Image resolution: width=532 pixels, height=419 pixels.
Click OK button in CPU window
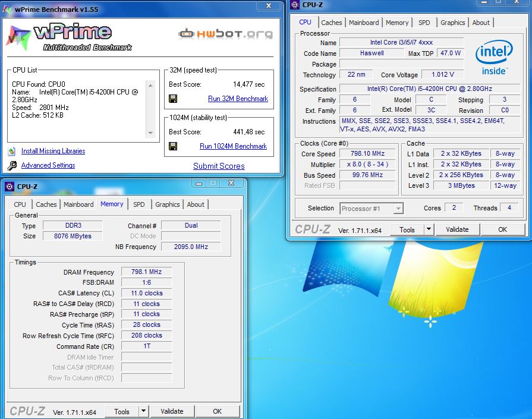click(x=502, y=229)
